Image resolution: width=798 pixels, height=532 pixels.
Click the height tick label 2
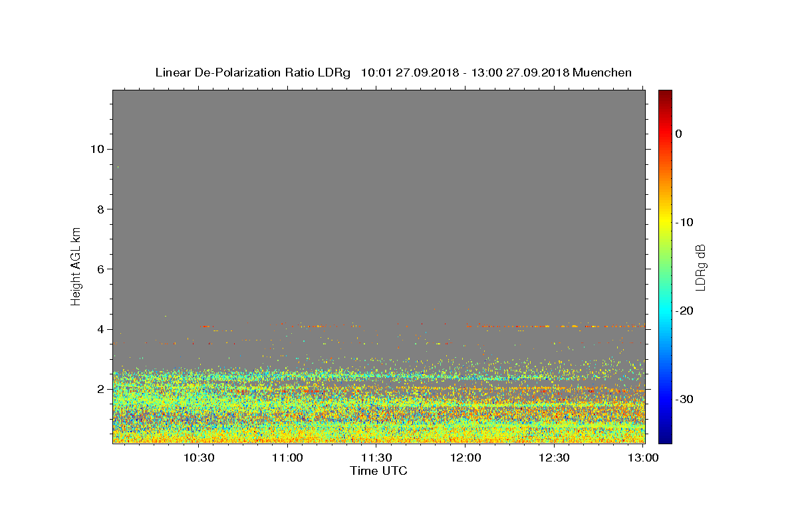tap(101, 389)
